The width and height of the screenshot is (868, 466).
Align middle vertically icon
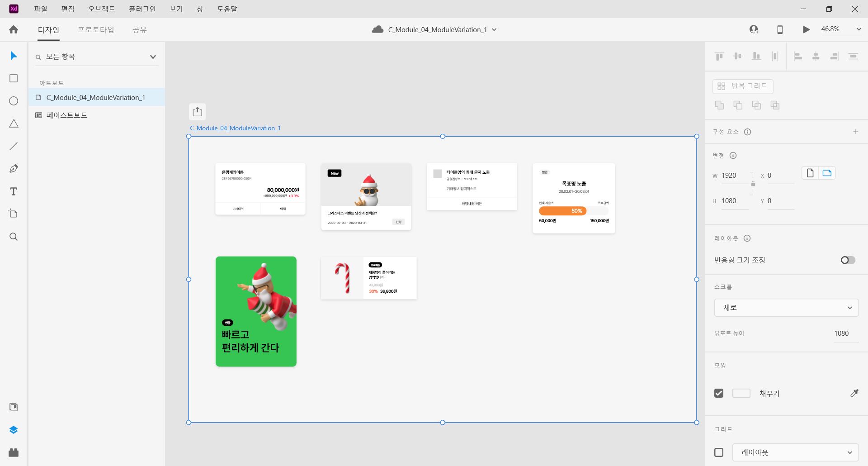[738, 56]
